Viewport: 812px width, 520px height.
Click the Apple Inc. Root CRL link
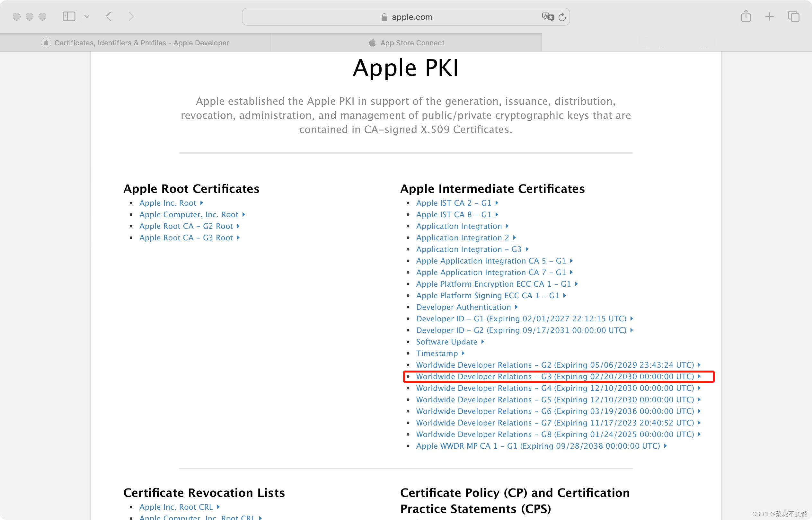pyautogui.click(x=176, y=507)
